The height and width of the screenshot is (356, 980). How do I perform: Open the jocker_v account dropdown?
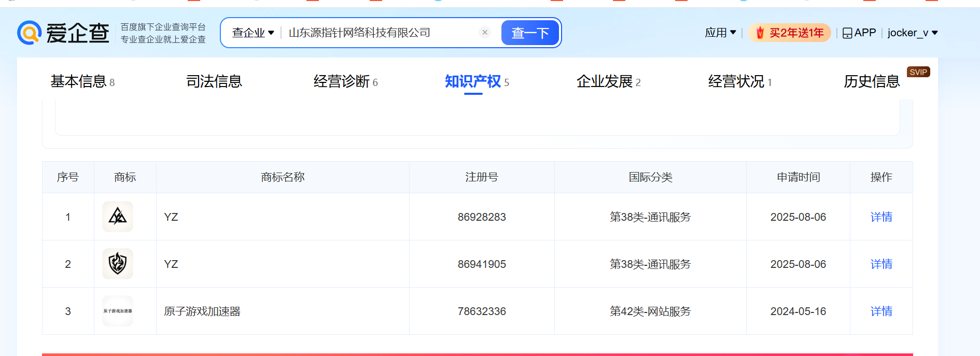click(913, 33)
